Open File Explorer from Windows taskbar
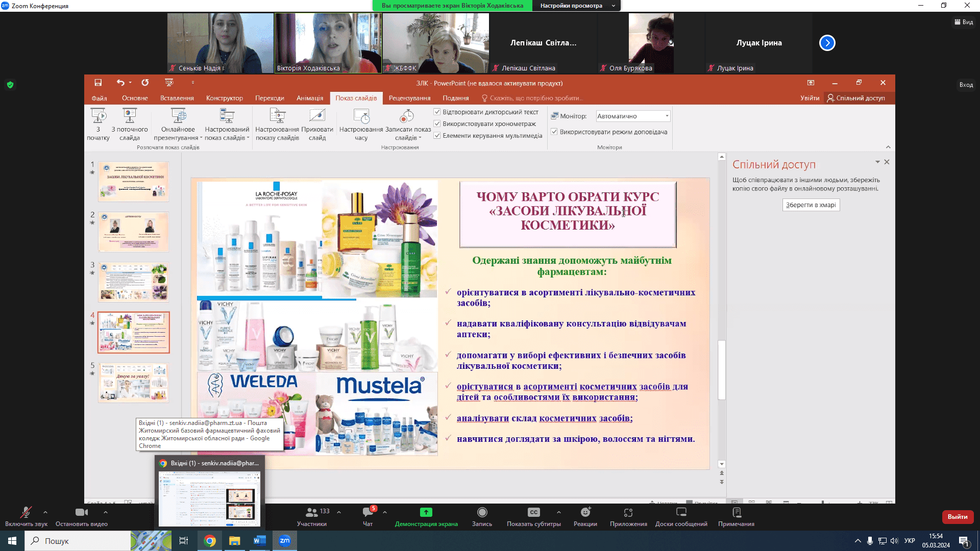Screen dimensions: 980x551 coord(235,541)
